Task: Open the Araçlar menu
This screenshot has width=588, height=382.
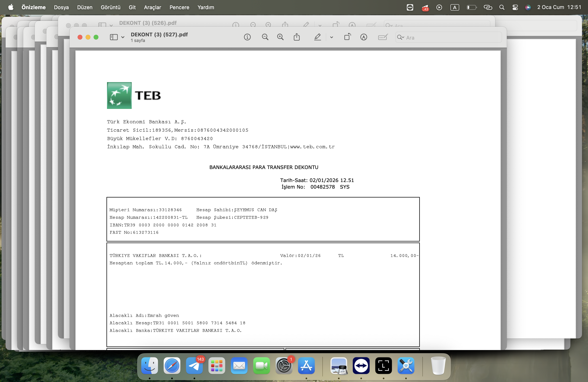Action: point(152,7)
